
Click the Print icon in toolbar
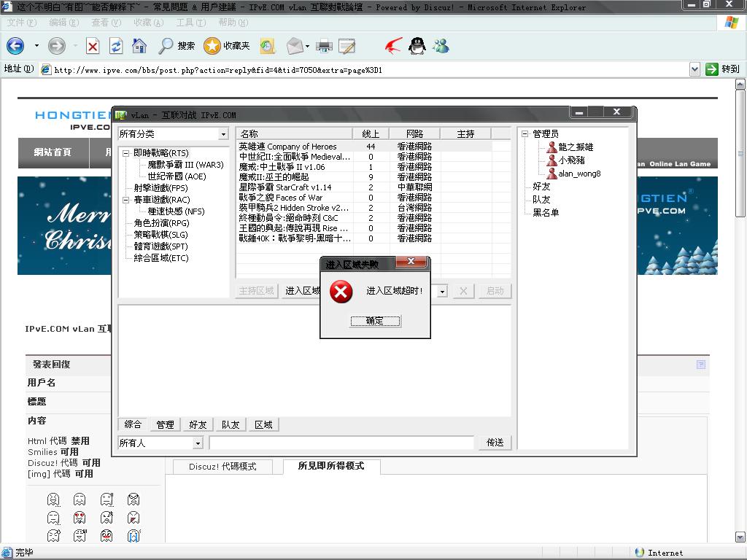[324, 46]
